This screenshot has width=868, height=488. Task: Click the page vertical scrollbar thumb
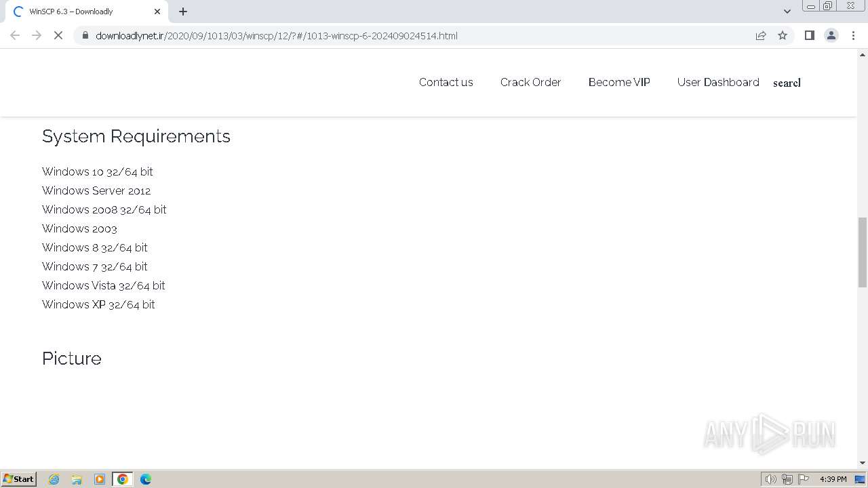(x=863, y=252)
